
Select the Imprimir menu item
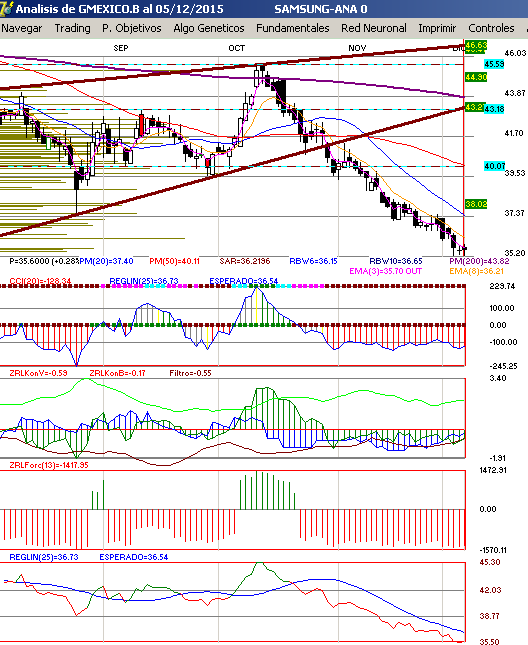pyautogui.click(x=437, y=28)
